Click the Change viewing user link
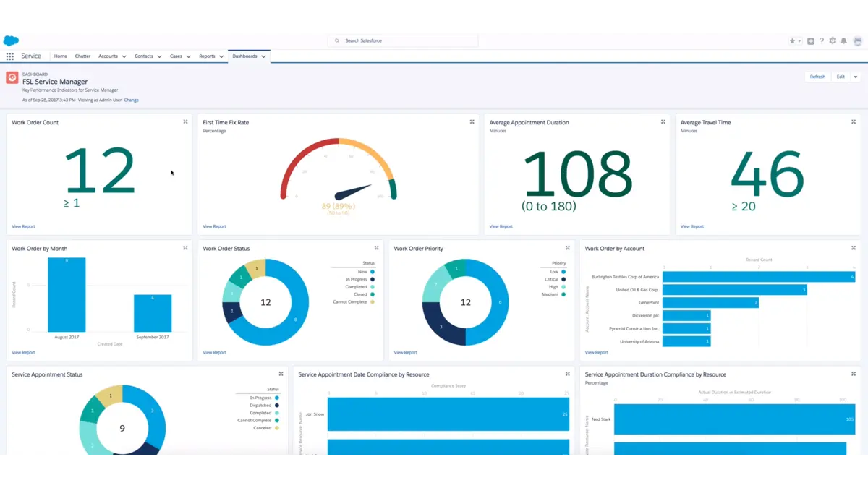This screenshot has height=488, width=868. [x=131, y=100]
